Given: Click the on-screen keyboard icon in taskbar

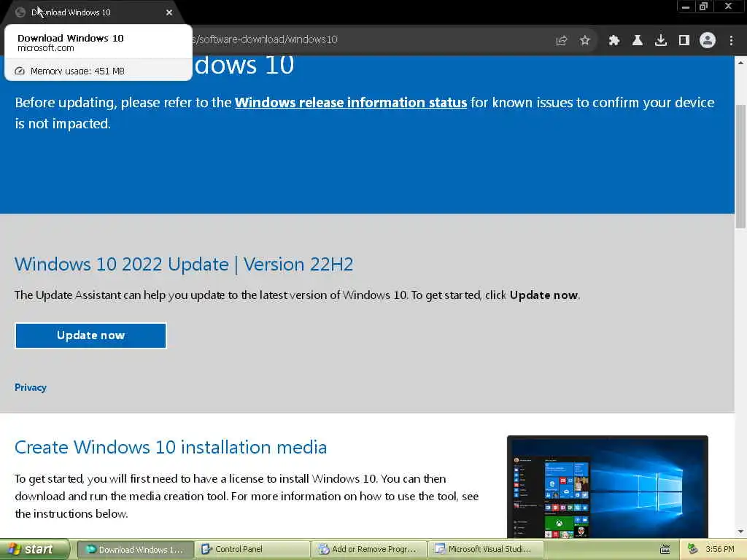Looking at the screenshot, I should pos(665,550).
